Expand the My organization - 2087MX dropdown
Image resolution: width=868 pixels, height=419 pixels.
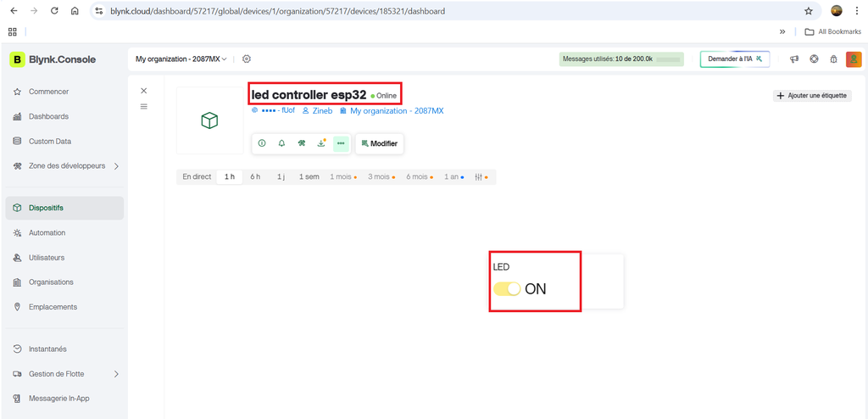click(181, 59)
